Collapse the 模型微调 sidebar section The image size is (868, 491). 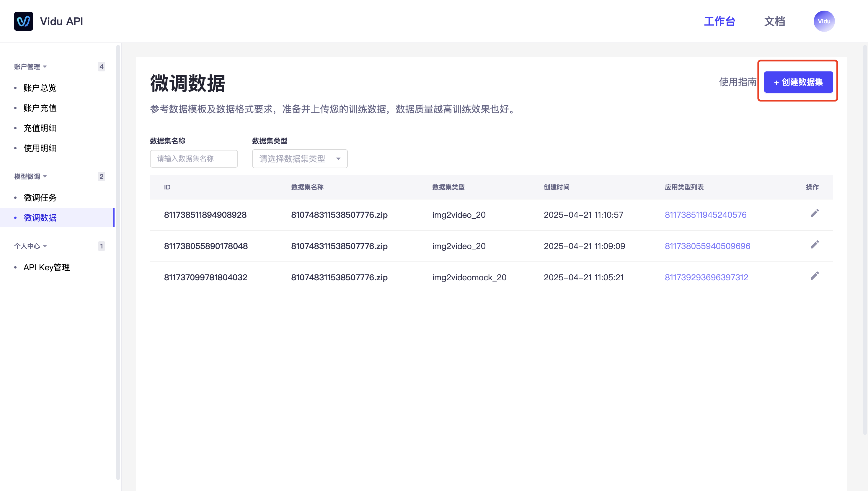click(30, 176)
